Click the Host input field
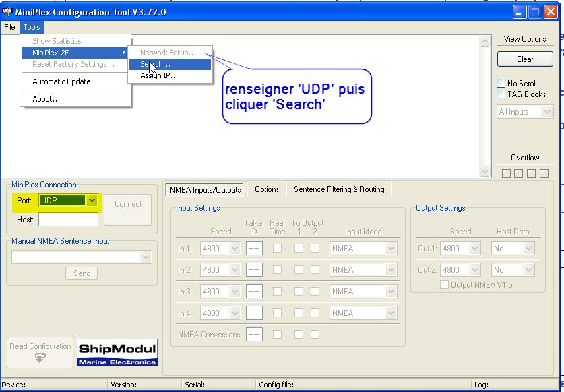564x392 pixels. tap(68, 220)
